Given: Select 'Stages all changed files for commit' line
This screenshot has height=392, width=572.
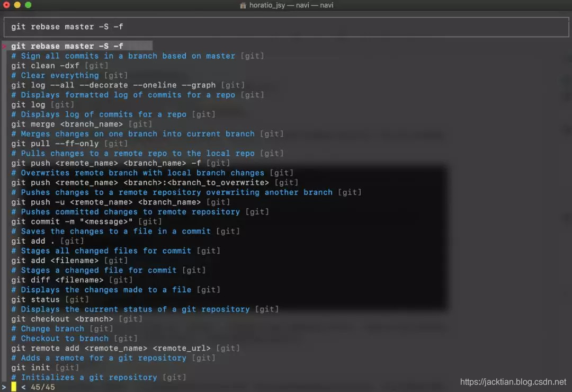Looking at the screenshot, I should tap(115, 251).
